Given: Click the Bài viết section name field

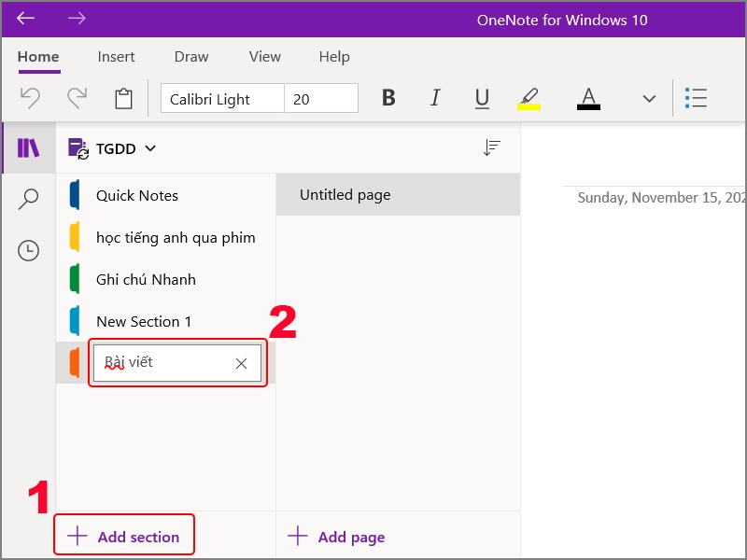Looking at the screenshot, I should [177, 363].
